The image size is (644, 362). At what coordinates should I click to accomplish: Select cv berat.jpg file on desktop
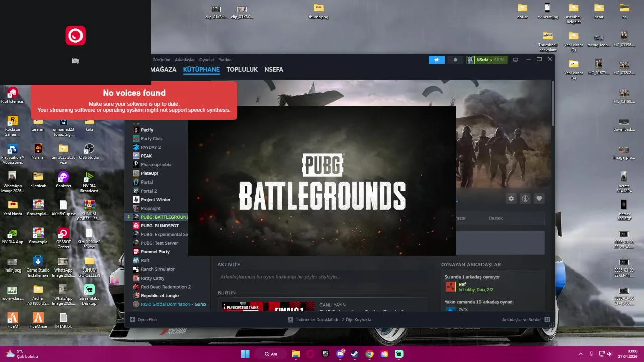click(x=547, y=11)
